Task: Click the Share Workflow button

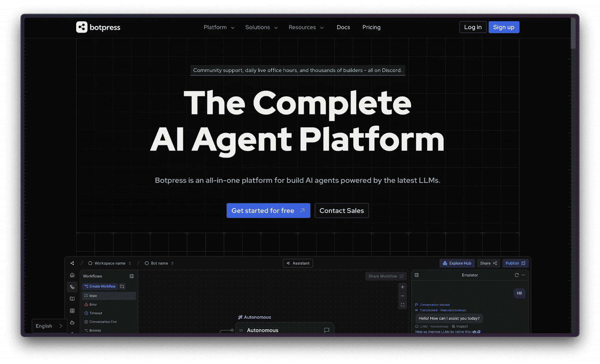Action: [x=386, y=276]
